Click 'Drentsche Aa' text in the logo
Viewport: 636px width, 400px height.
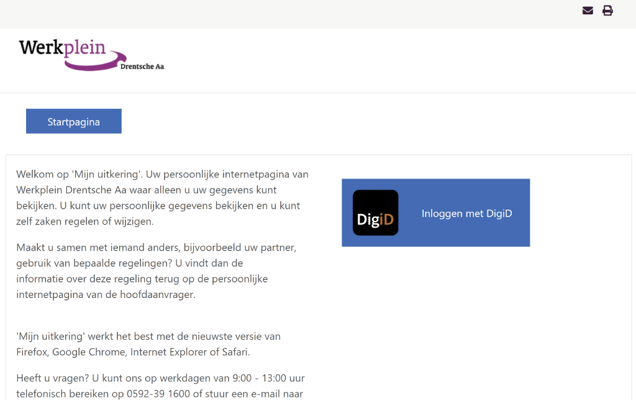(x=141, y=67)
